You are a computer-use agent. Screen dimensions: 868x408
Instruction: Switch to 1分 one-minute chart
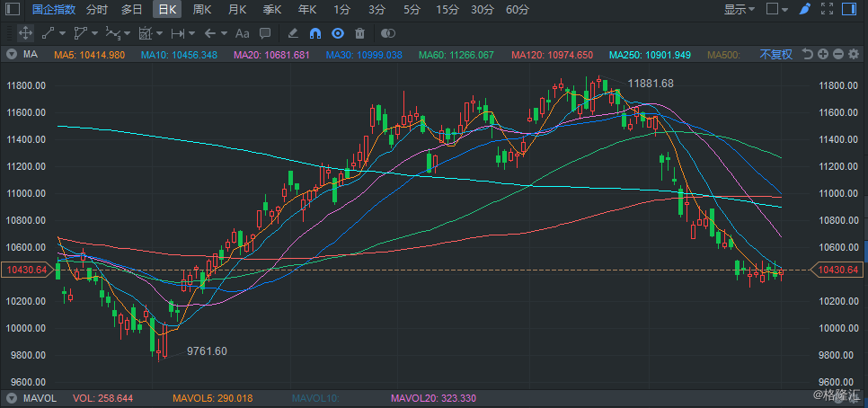pyautogui.click(x=342, y=9)
